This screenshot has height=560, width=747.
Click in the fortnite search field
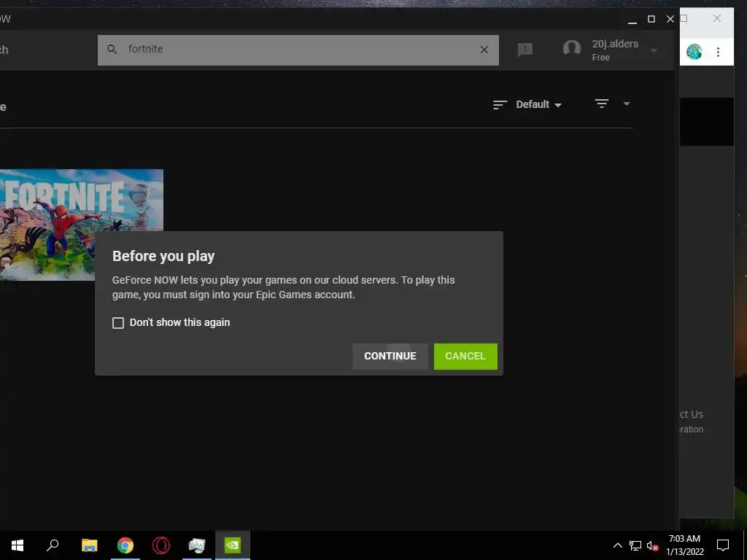tap(298, 50)
